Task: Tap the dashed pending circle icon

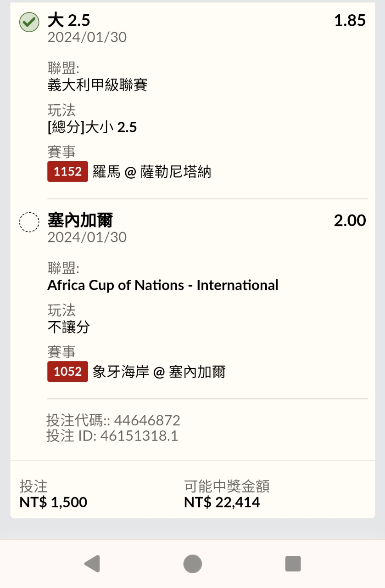Action: coord(29,223)
